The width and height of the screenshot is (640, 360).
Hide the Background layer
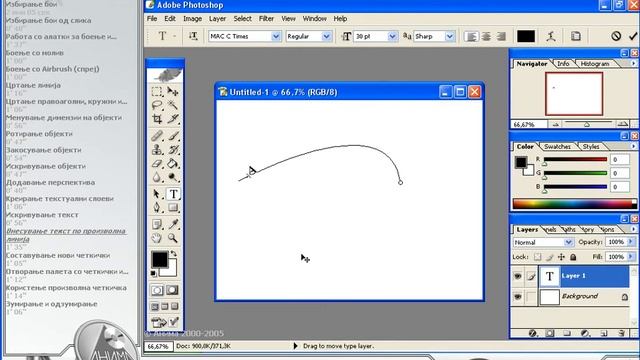click(518, 297)
